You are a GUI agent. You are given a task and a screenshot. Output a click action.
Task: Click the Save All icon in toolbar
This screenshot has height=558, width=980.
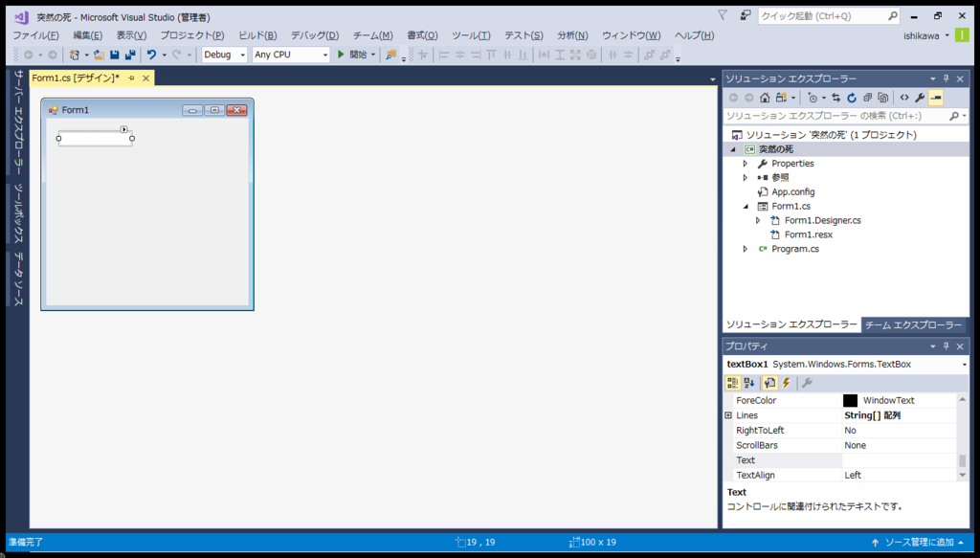pos(130,55)
